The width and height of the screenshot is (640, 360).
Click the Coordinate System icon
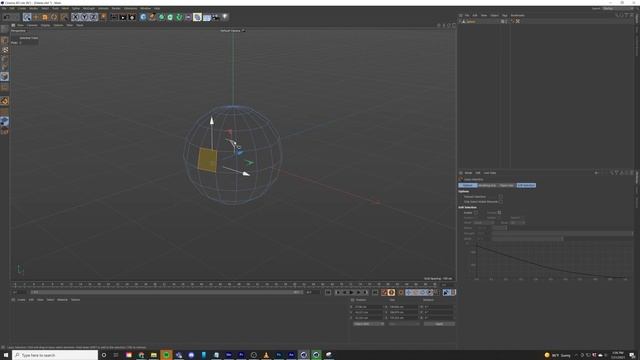click(x=103, y=17)
